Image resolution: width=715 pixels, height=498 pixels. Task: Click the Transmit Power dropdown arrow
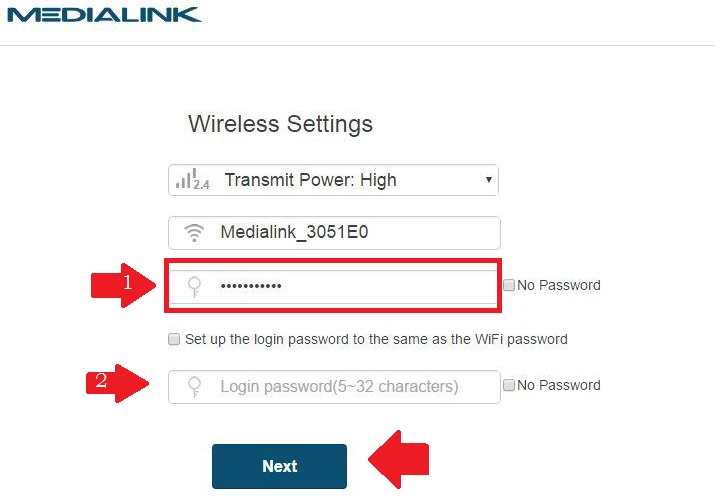[488, 180]
